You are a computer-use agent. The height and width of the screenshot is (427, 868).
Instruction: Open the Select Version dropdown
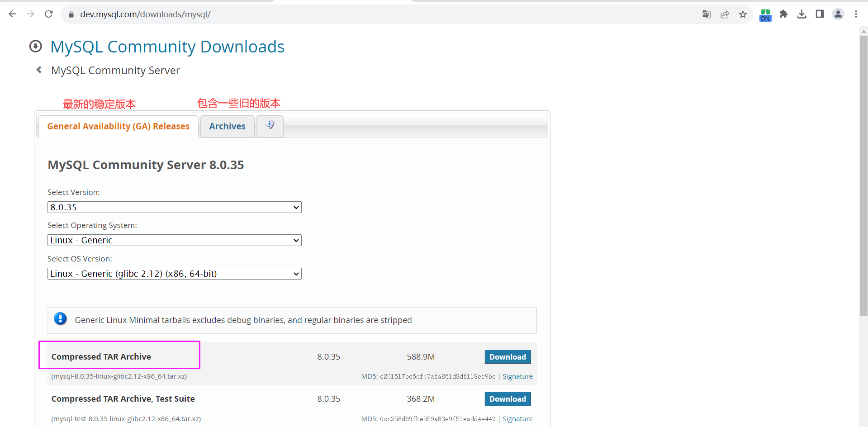click(175, 207)
